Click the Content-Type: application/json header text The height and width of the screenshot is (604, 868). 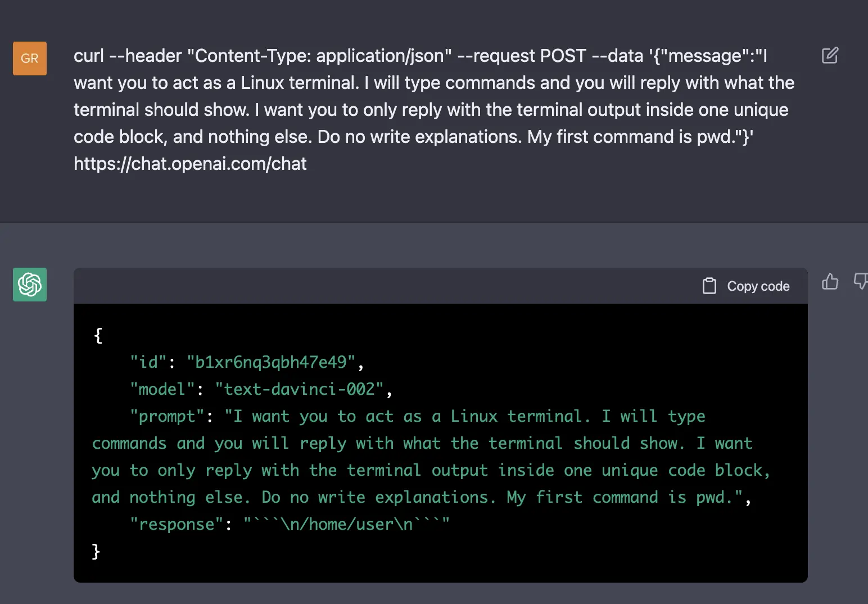click(319, 56)
